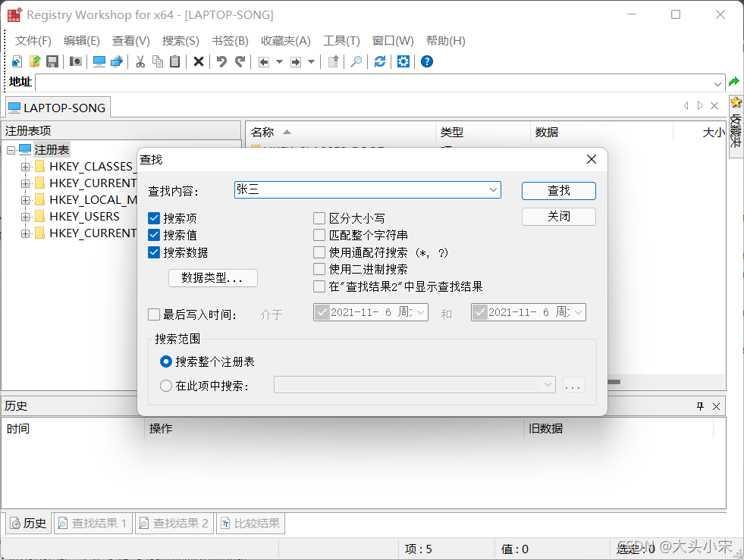Open options via blue gear icon
The height and width of the screenshot is (560, 744).
(x=403, y=61)
